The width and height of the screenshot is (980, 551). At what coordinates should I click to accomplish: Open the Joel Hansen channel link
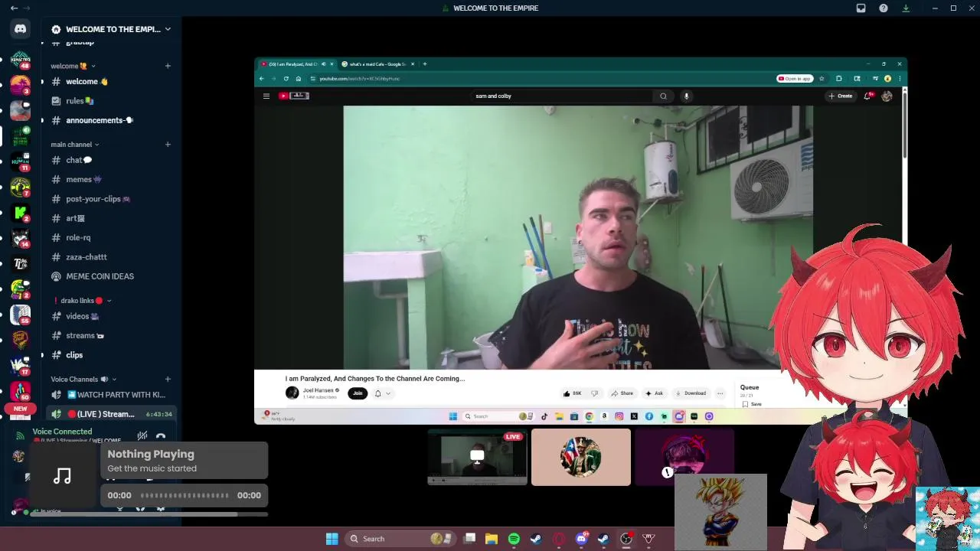pyautogui.click(x=318, y=390)
